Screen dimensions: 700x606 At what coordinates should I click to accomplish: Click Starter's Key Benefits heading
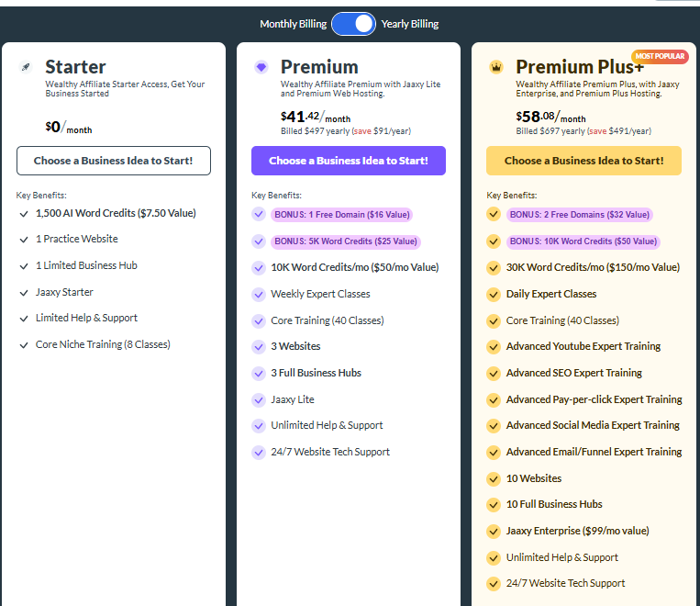(41, 196)
